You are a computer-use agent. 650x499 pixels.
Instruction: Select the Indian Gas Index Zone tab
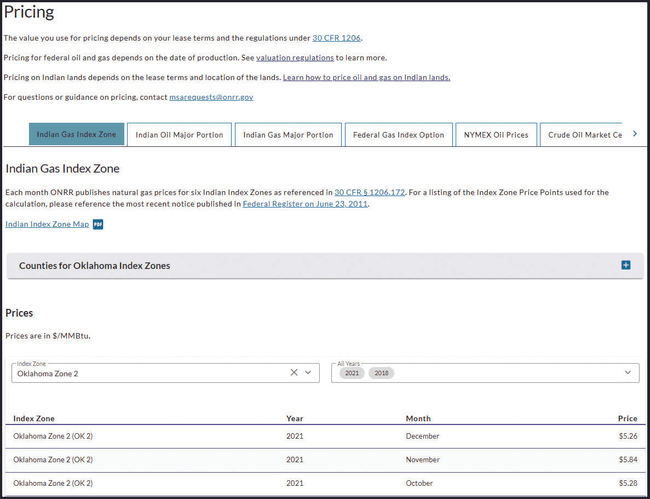click(x=76, y=135)
